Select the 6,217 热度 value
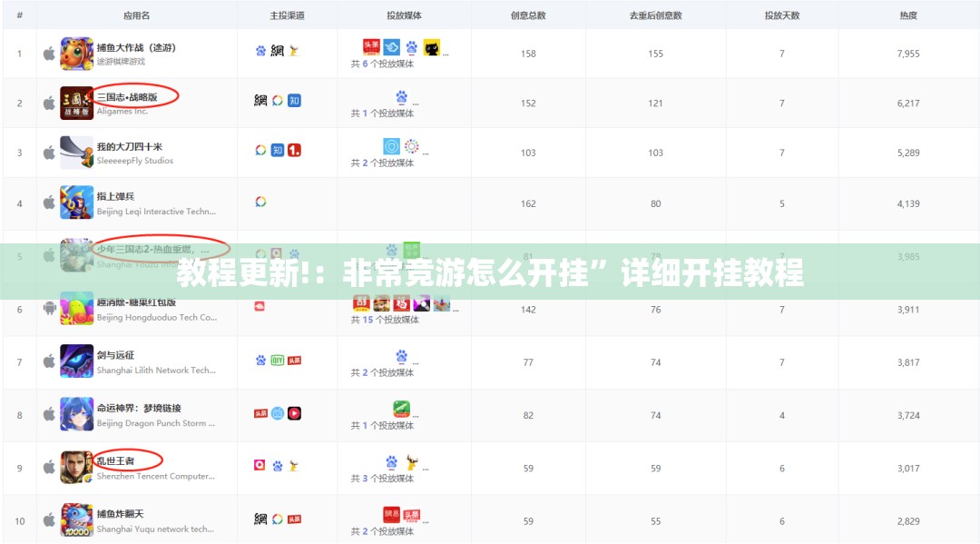 click(x=908, y=104)
